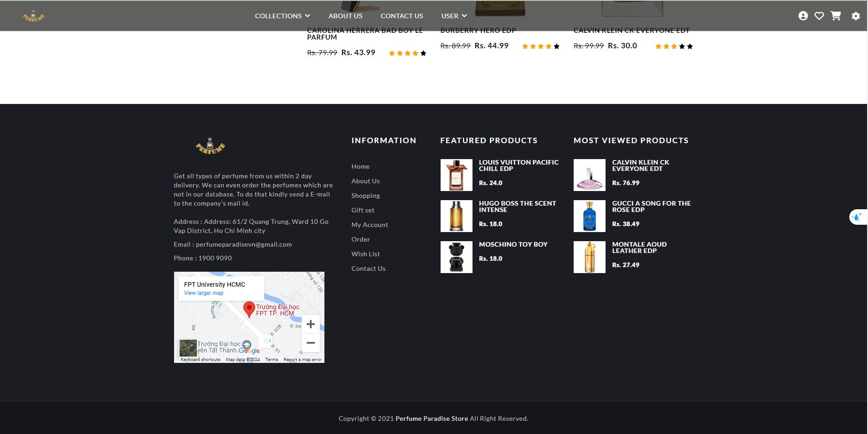Open Shopping link in footer
This screenshot has width=868, height=434.
[x=365, y=196]
